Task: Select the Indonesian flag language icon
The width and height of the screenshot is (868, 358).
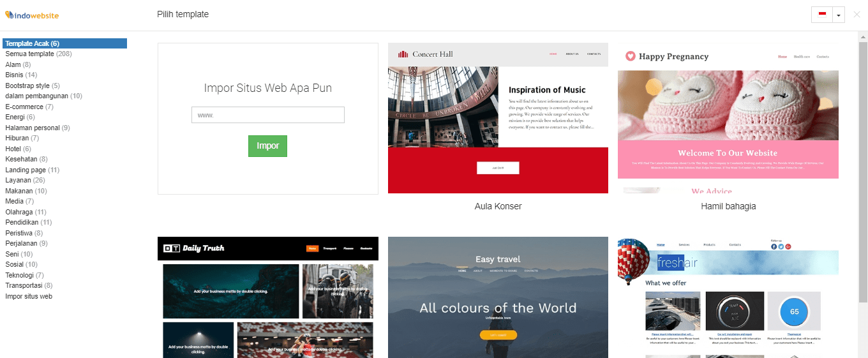Action: [822, 14]
